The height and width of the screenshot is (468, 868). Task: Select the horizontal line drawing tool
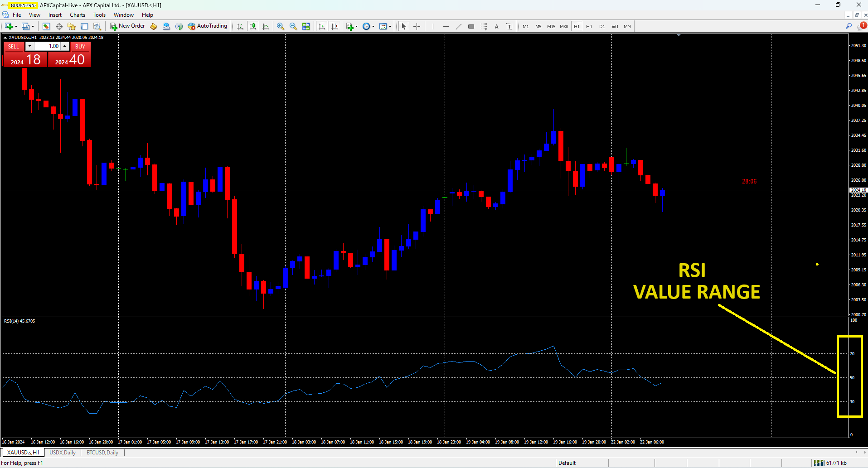[x=446, y=26]
